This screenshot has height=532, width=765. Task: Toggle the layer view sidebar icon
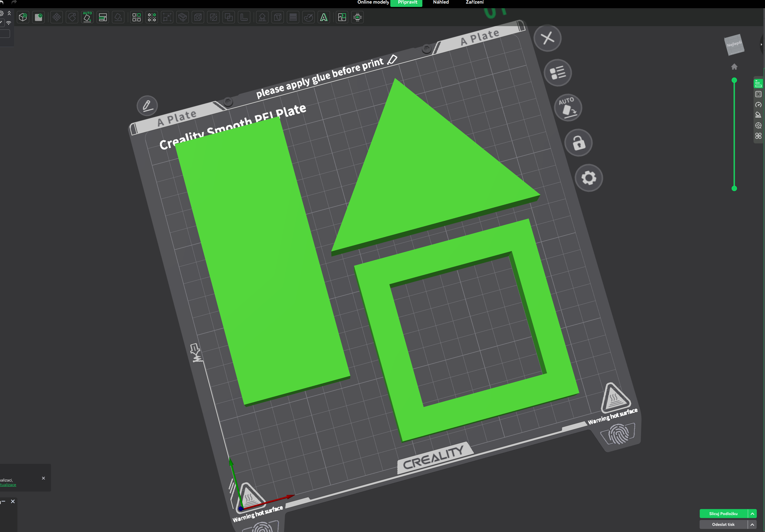758,84
